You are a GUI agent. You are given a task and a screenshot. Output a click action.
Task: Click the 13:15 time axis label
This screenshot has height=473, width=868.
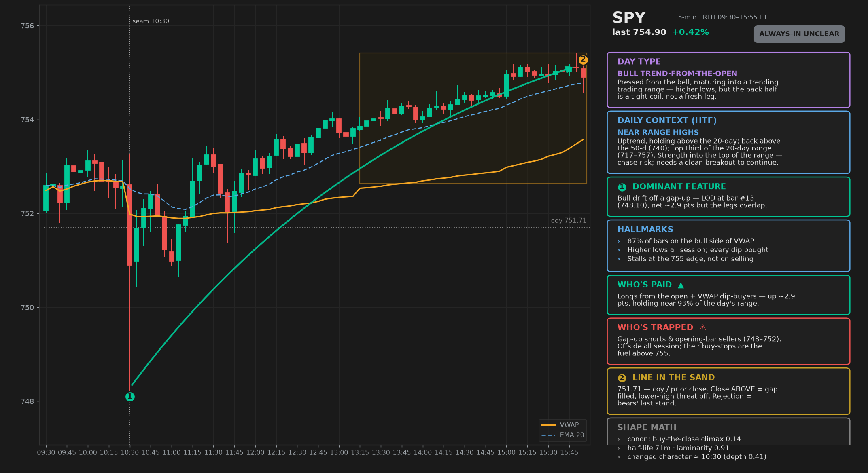tap(360, 453)
